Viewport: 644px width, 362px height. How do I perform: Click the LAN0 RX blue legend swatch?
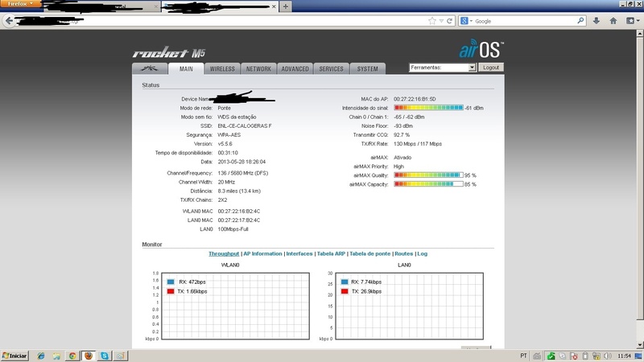(345, 282)
